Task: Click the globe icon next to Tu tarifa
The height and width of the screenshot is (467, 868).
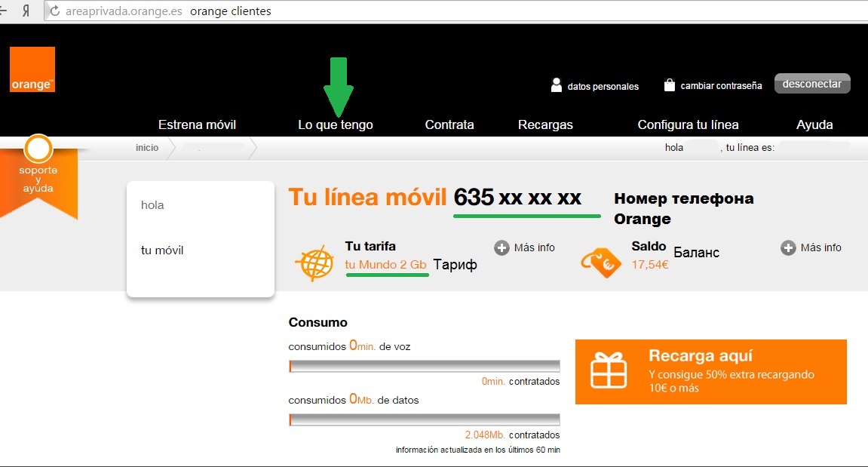Action: 314,263
